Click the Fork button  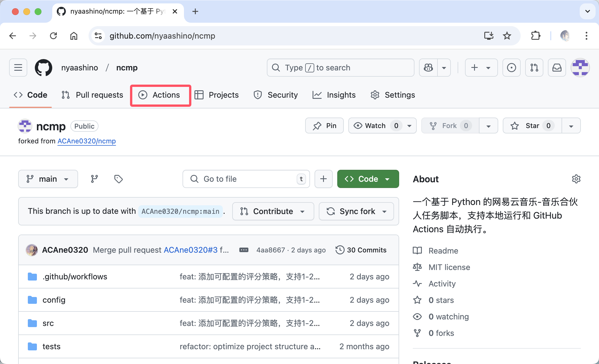pyautogui.click(x=451, y=125)
